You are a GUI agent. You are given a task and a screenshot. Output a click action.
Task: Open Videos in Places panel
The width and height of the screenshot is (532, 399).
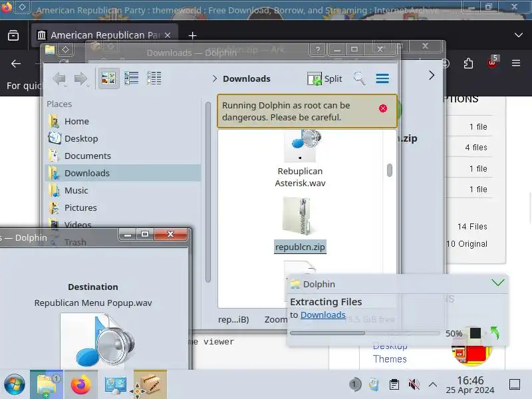pos(123,224)
